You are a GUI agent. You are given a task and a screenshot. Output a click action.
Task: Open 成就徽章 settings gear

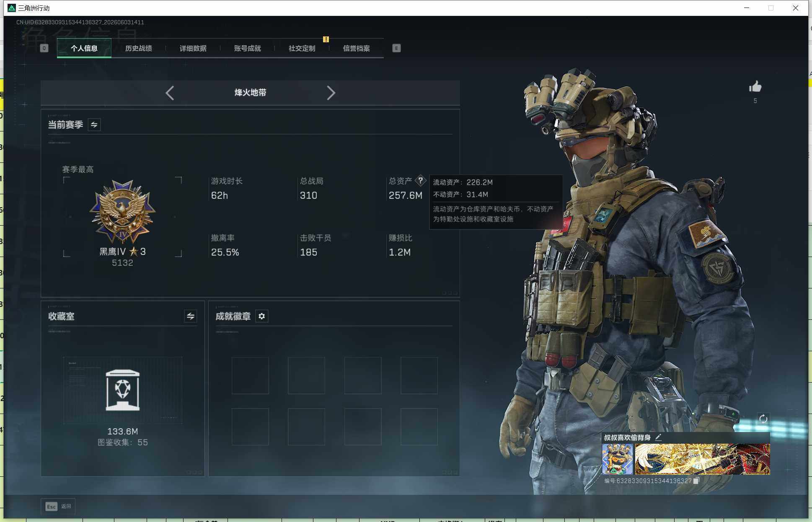tap(262, 316)
